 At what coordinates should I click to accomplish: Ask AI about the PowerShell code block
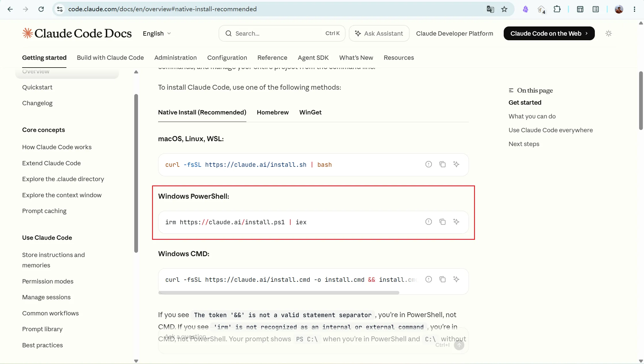click(456, 222)
